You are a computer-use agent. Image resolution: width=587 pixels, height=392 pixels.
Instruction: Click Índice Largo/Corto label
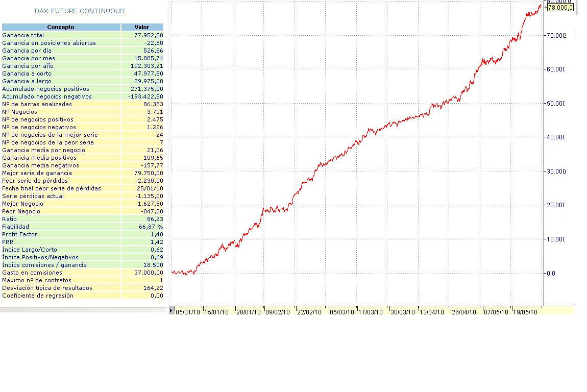pyautogui.click(x=30, y=250)
